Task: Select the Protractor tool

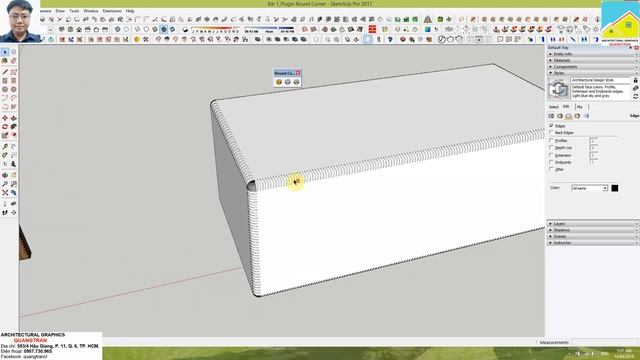Action: pos(5,155)
